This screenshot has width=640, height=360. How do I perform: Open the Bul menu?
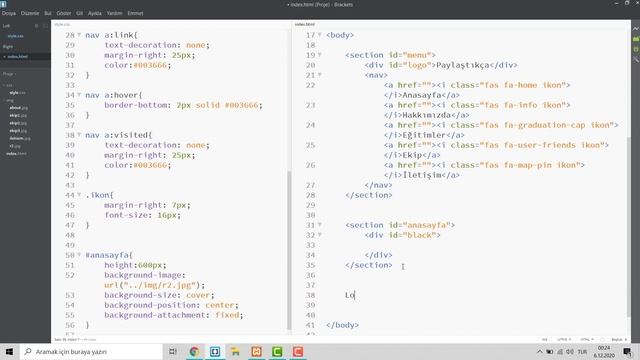point(48,13)
